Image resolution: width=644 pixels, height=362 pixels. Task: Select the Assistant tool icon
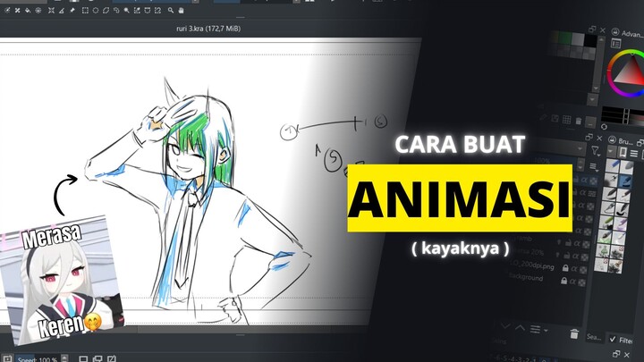[x=51, y=10]
